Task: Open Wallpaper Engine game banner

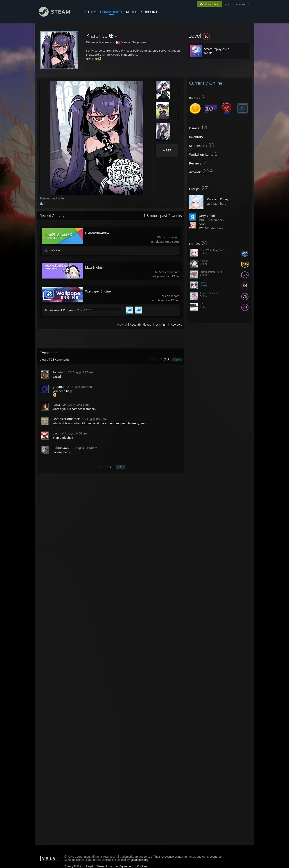Action: pyautogui.click(x=63, y=295)
